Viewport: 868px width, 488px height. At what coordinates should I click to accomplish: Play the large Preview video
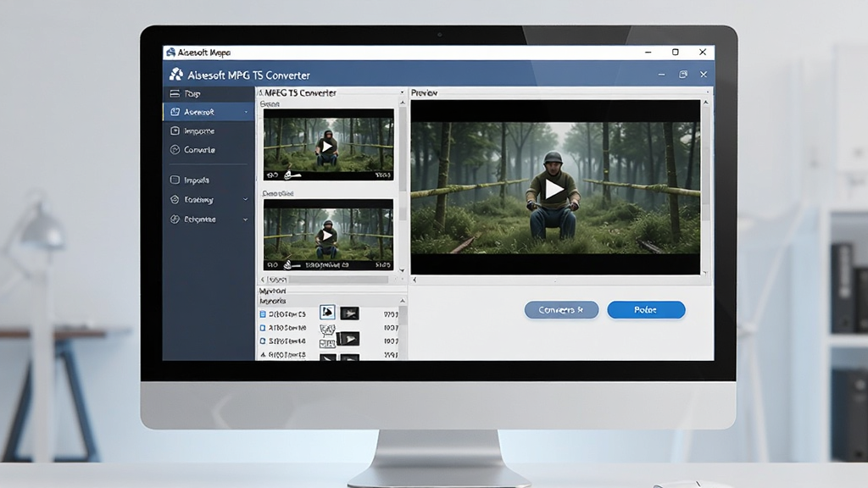[x=554, y=189]
